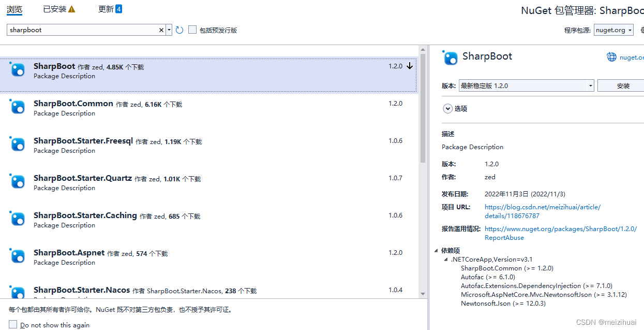Click the 安装 button
The height and width of the screenshot is (330, 644).
coord(621,85)
